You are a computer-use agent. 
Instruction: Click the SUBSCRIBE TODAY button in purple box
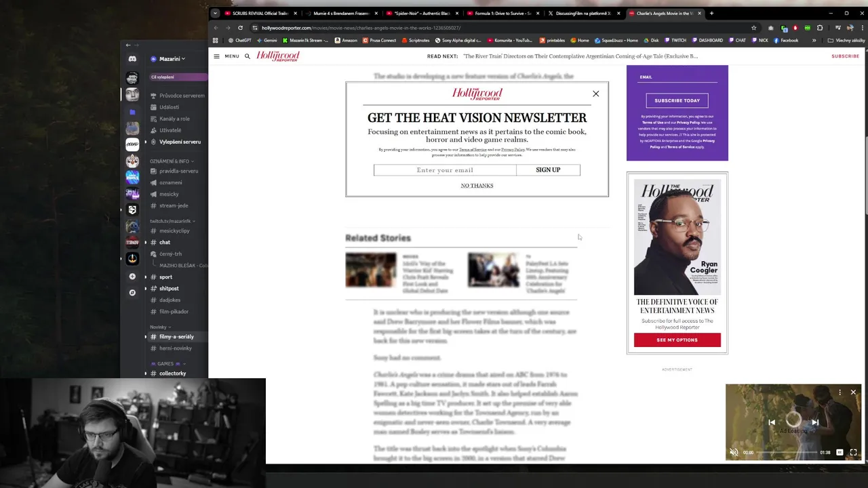(x=677, y=100)
